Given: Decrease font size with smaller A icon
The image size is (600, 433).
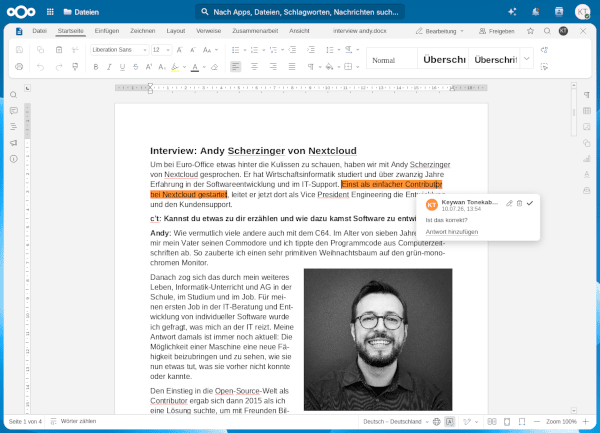Looking at the screenshot, I should tap(193, 50).
